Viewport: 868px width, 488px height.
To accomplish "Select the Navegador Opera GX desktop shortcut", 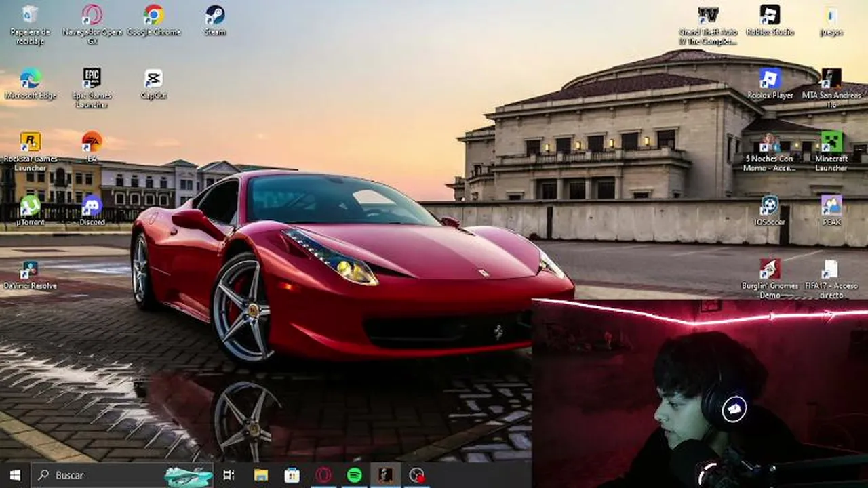I will point(92,25).
